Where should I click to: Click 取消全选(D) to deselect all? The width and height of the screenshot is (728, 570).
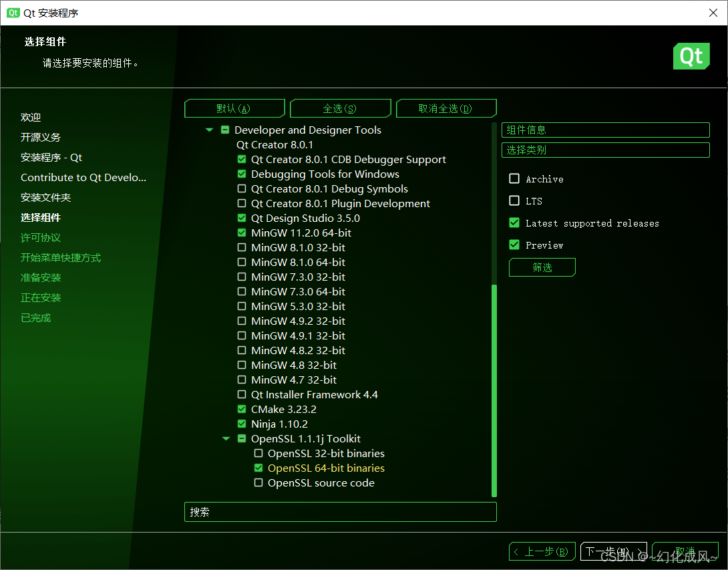tap(445, 109)
